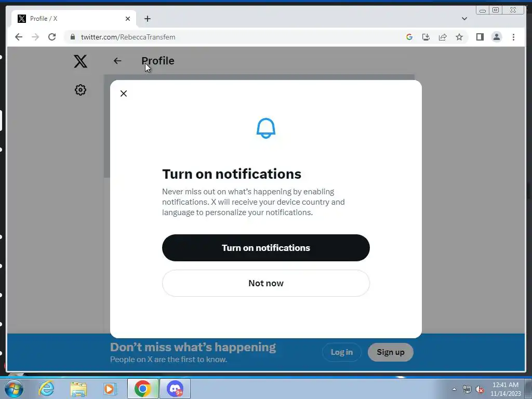Open the settings gear icon in the sidebar
Viewport: 532px width, 399px height.
tap(81, 90)
